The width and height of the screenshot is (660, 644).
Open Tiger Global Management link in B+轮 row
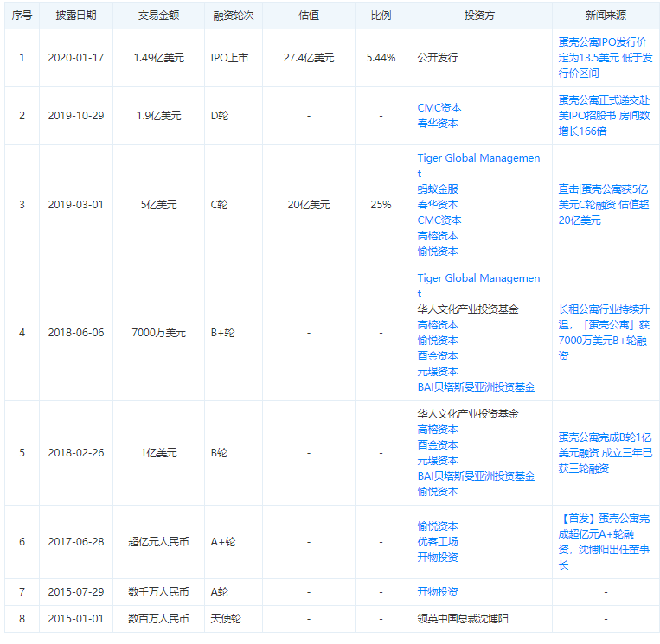pos(478,285)
